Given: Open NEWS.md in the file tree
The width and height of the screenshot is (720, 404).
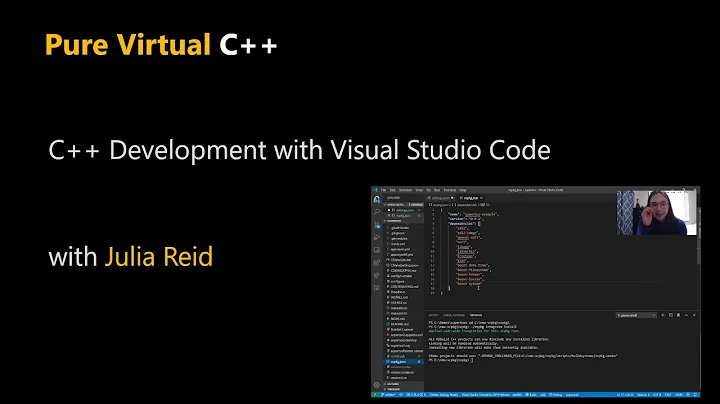Looking at the screenshot, I should [398, 319].
